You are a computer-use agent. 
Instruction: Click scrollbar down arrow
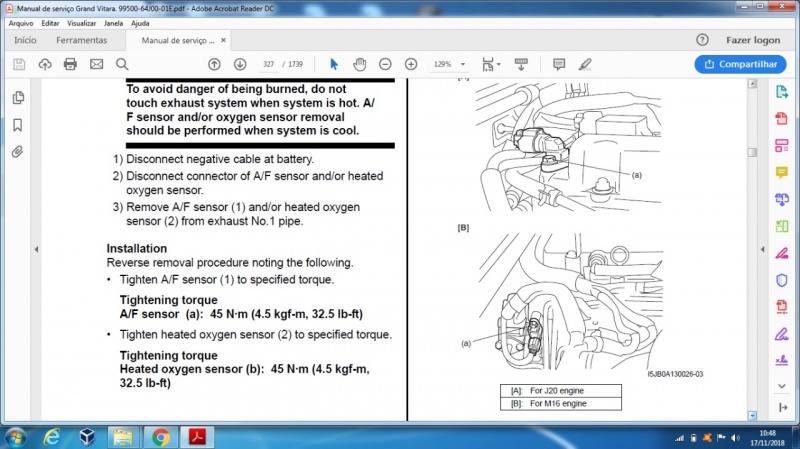[752, 416]
